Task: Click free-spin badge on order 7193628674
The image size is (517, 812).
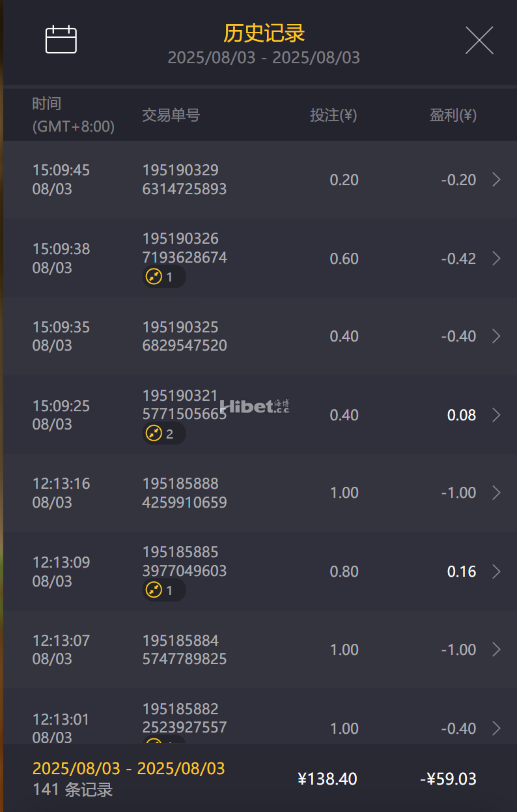Action: click(163, 277)
